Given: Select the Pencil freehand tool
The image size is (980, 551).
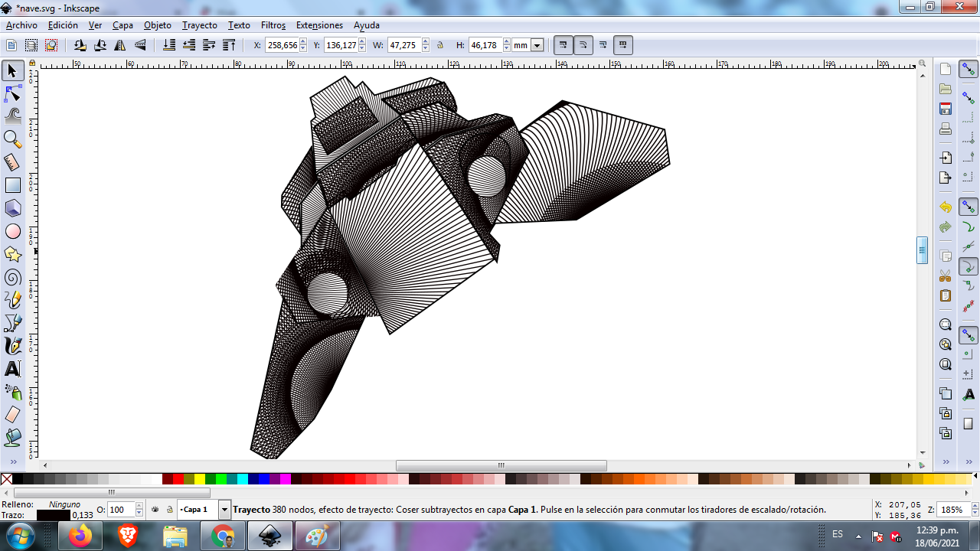Looking at the screenshot, I should (x=13, y=300).
